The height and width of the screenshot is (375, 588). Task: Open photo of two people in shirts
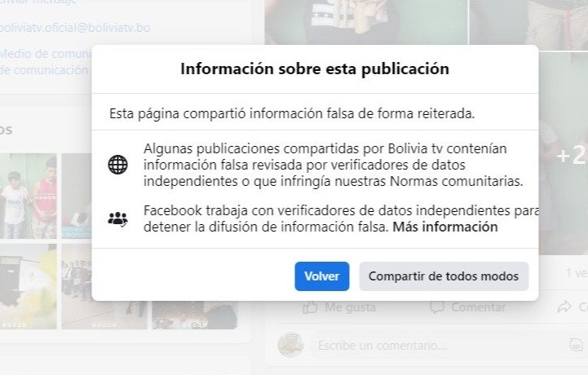29,196
